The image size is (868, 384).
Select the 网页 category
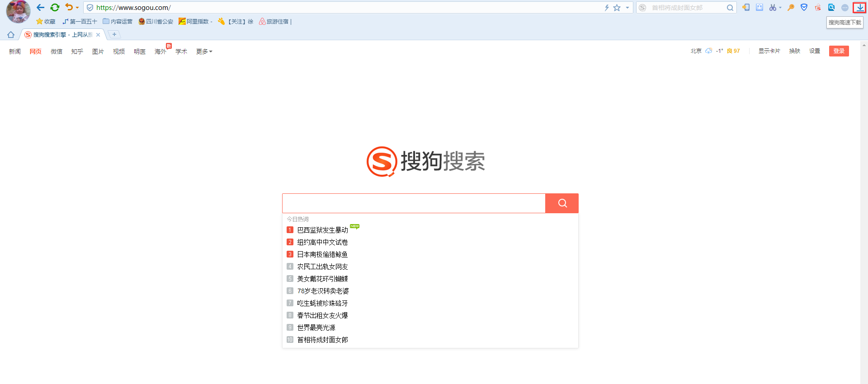(x=36, y=52)
